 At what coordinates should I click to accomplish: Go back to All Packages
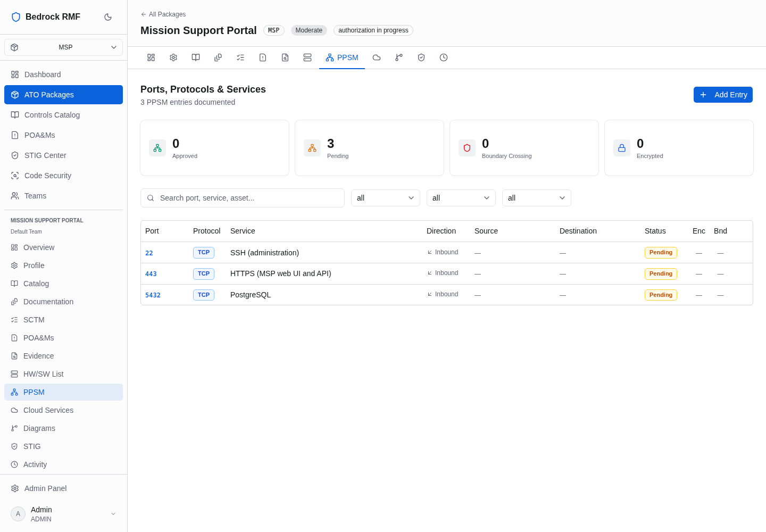click(163, 14)
